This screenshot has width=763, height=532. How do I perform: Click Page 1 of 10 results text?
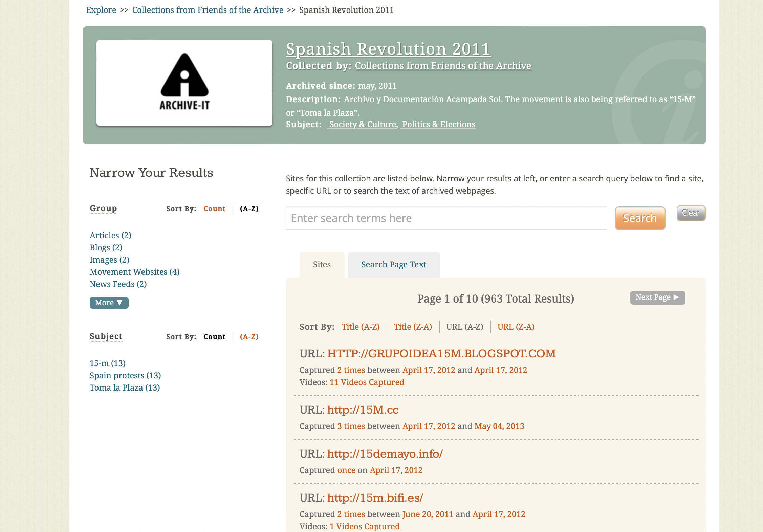(496, 298)
